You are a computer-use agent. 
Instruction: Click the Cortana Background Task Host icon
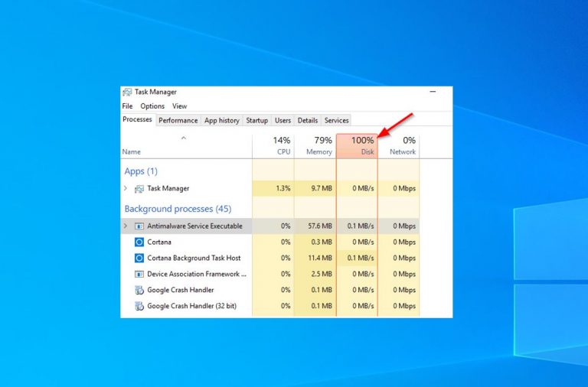point(139,258)
